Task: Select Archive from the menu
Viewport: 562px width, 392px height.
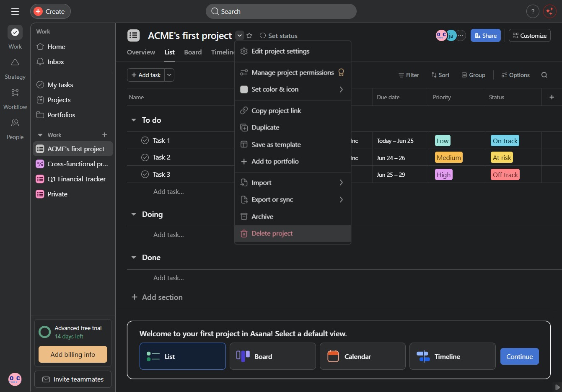Action: [x=293, y=217]
